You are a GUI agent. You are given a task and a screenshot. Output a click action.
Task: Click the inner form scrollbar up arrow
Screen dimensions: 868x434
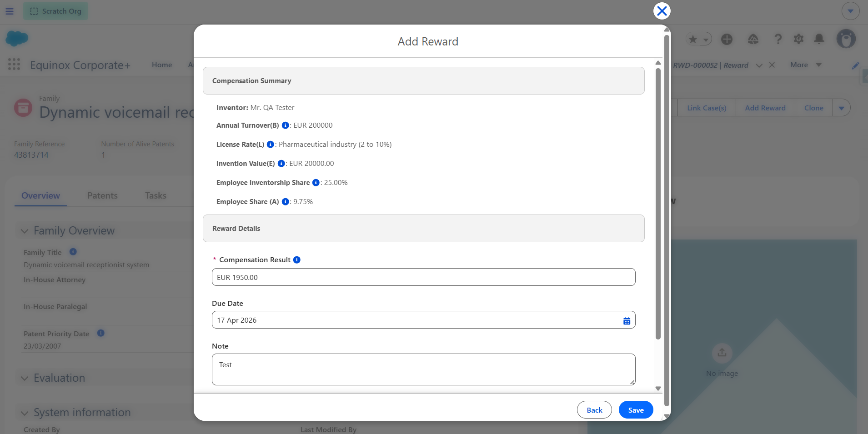coord(658,63)
